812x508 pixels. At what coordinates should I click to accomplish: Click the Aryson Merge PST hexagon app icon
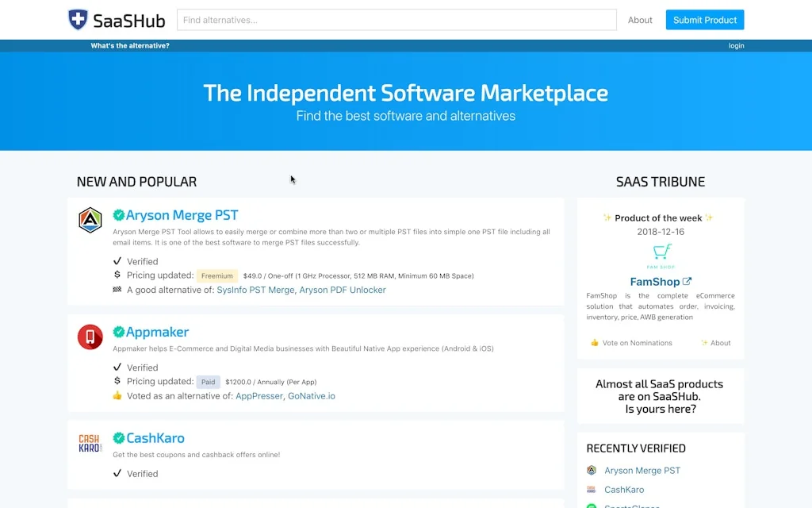tap(90, 221)
